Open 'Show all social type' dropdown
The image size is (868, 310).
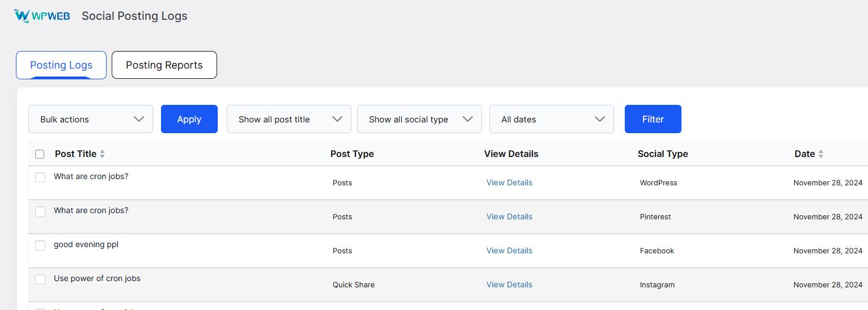coord(420,119)
